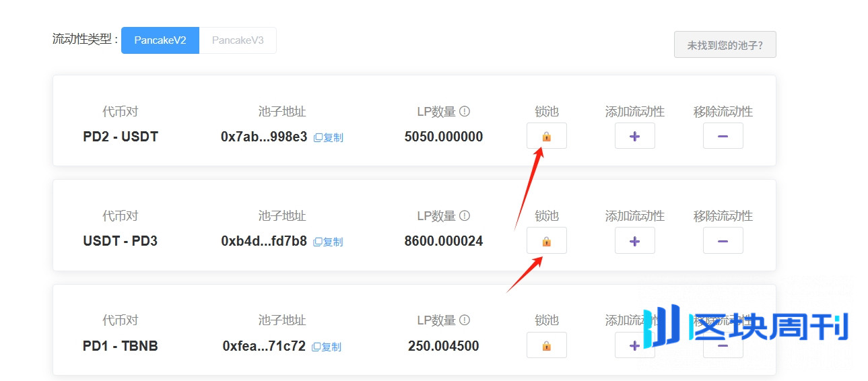Open LP数量 info icon in PD2 - USDT card
Screen dimensions: 868x381
tap(465, 111)
